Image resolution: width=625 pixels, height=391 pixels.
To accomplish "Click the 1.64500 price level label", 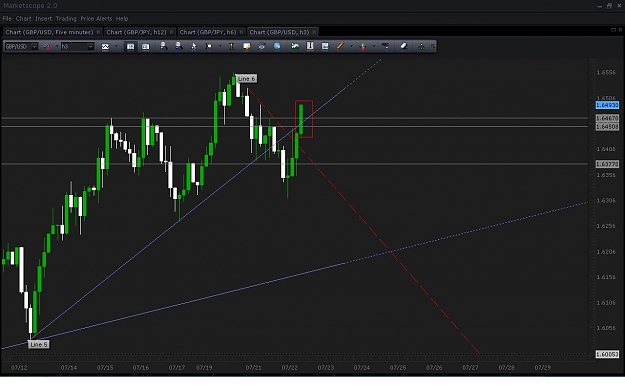I will coord(607,127).
